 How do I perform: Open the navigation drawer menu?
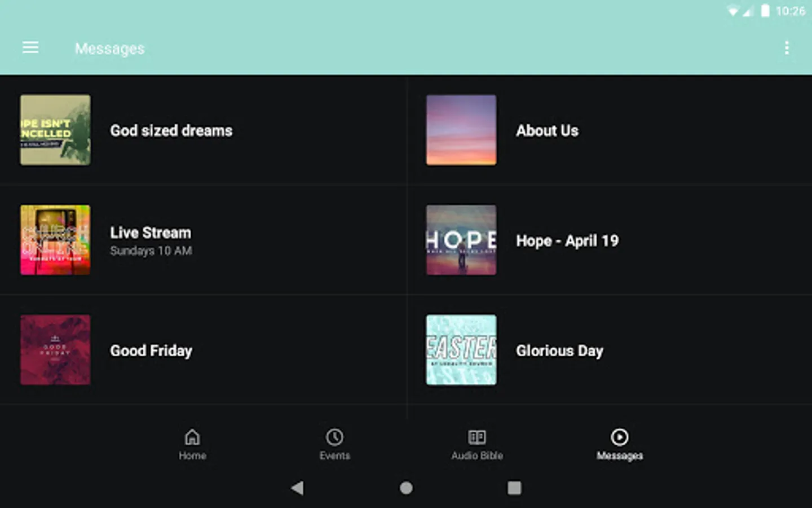pos(30,47)
